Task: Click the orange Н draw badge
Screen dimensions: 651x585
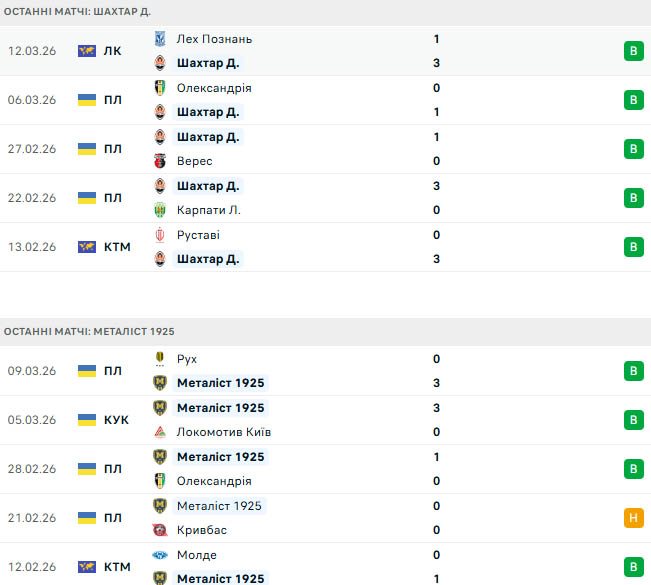Action: 633,518
